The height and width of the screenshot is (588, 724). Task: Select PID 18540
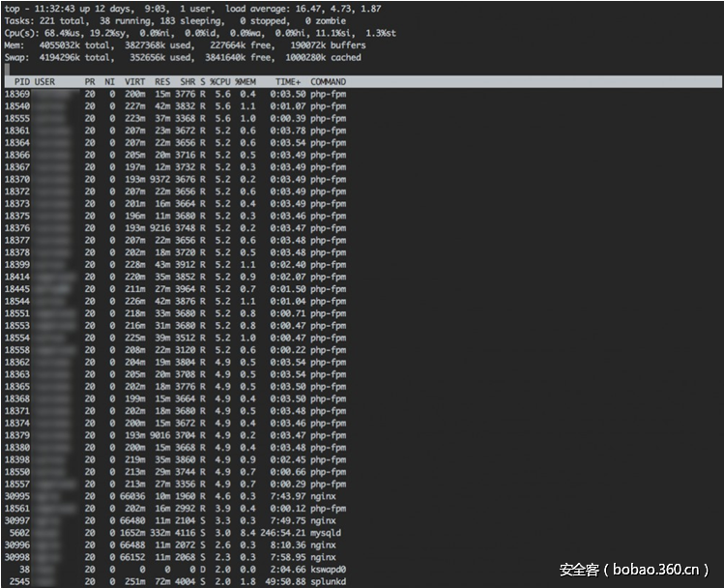[x=17, y=106]
